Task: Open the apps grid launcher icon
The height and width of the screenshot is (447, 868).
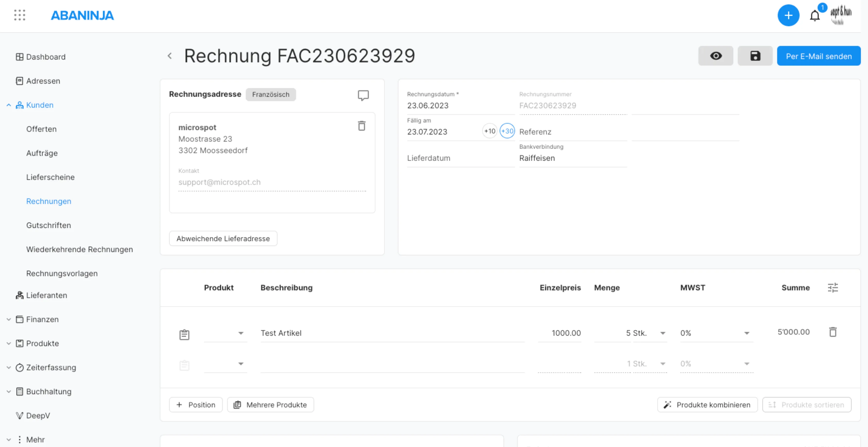Action: coord(20,15)
